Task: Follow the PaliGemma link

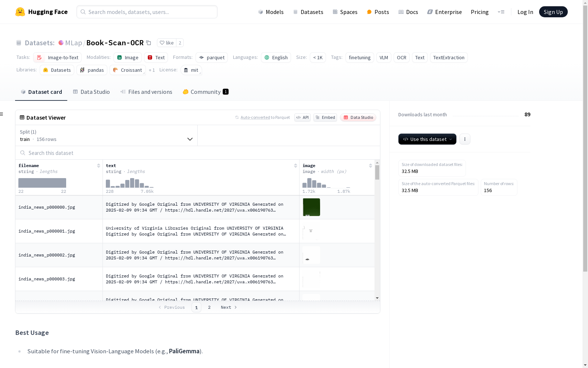Action: pos(184,351)
